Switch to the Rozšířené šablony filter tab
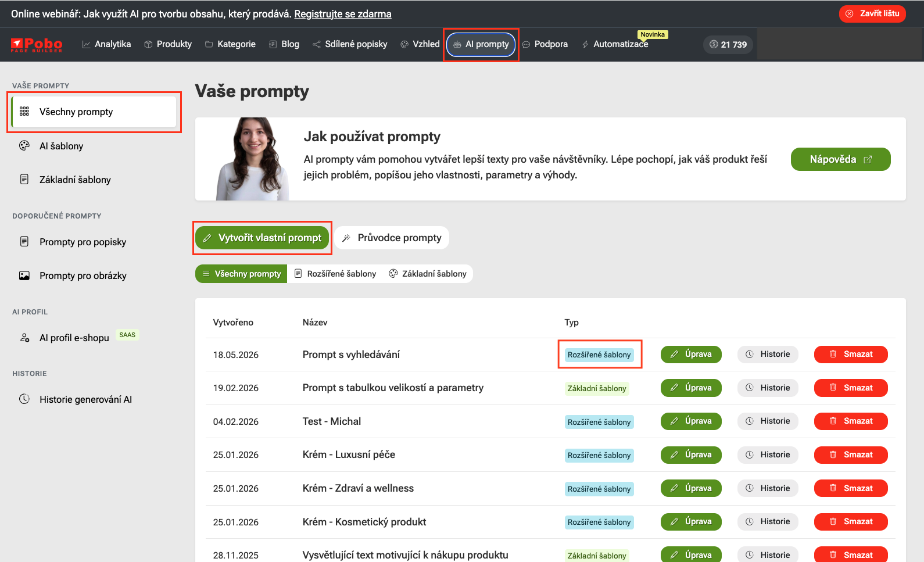The height and width of the screenshot is (562, 924). click(335, 274)
